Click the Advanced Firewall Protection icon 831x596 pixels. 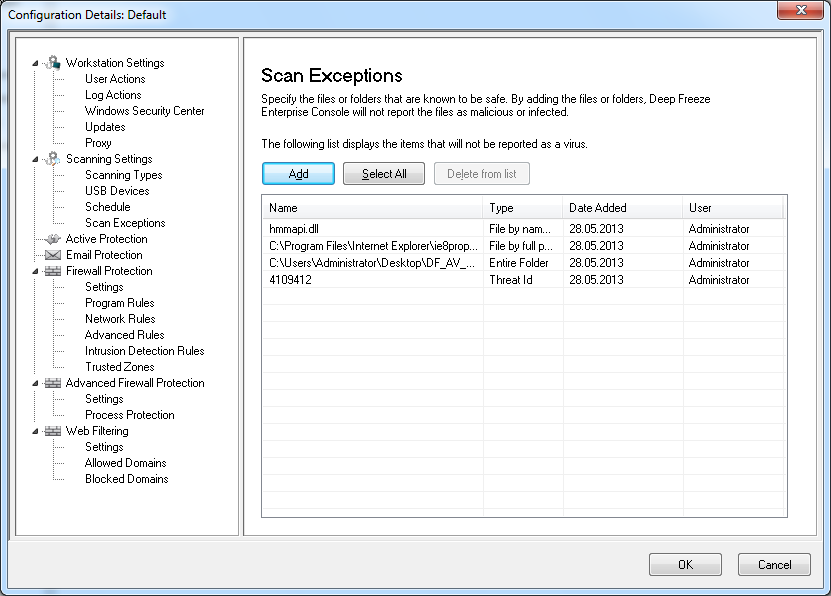(53, 383)
